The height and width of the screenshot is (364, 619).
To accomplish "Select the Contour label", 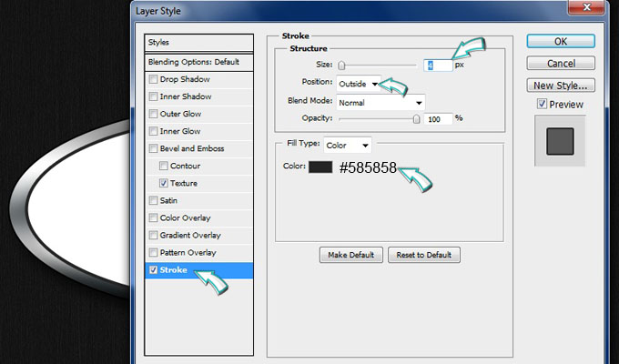I will tap(185, 166).
